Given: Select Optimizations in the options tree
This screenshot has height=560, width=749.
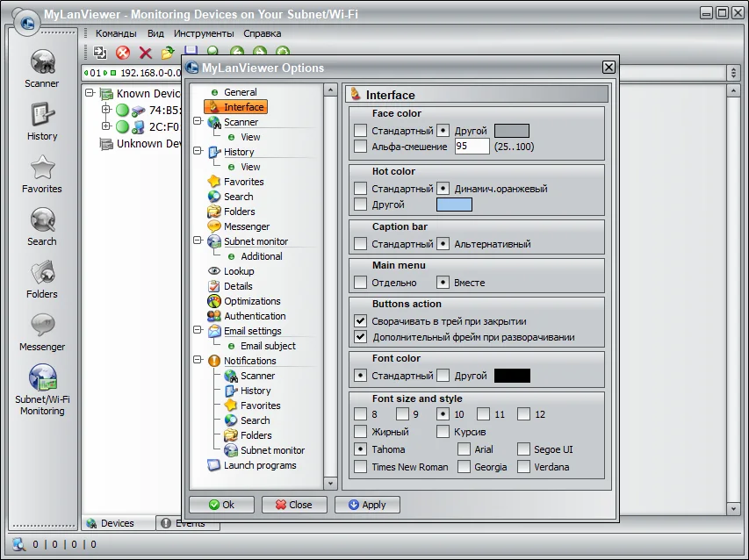Looking at the screenshot, I should tap(244, 301).
